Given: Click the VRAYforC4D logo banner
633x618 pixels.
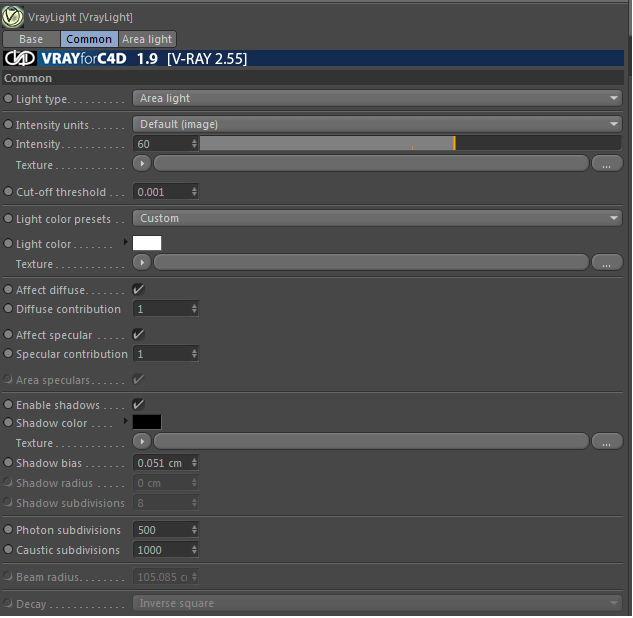Looking at the screenshot, I should (x=313, y=59).
